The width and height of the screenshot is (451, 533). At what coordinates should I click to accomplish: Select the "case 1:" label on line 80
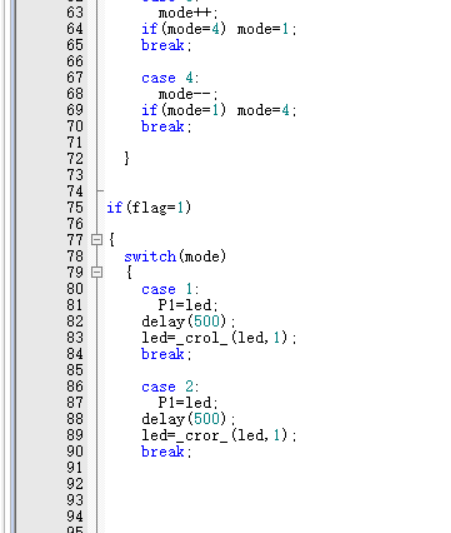(170, 289)
